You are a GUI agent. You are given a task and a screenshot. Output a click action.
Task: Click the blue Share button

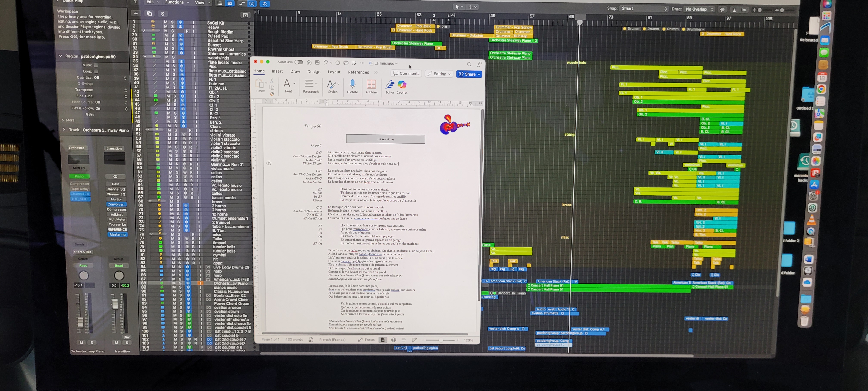pyautogui.click(x=469, y=74)
